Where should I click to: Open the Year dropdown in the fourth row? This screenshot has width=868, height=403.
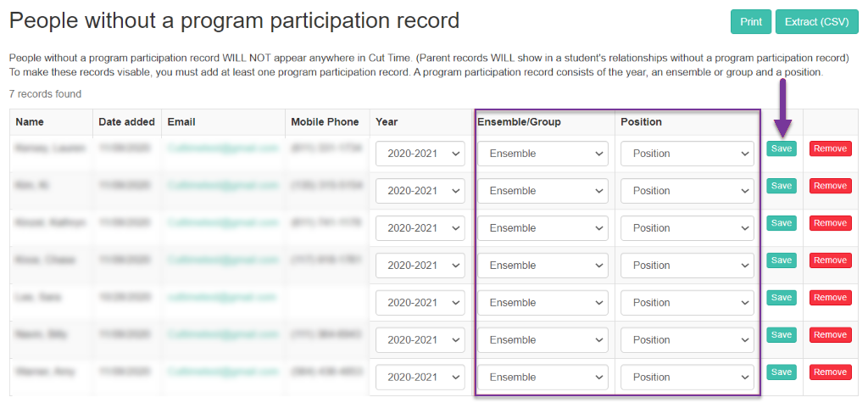click(420, 266)
